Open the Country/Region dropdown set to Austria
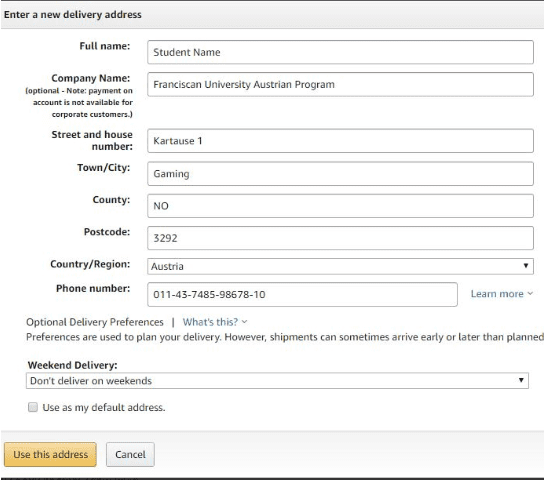Viewport: 545px width, 480px height. tap(340, 266)
